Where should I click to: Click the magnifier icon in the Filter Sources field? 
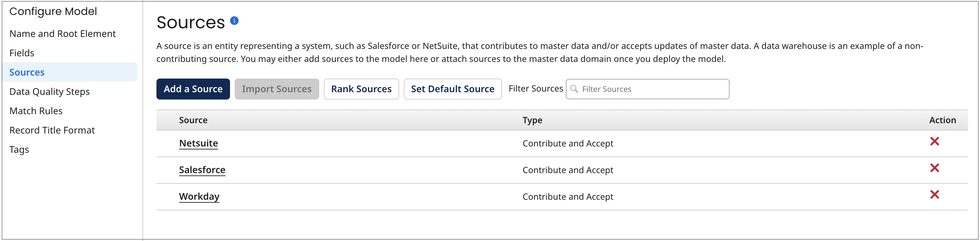pyautogui.click(x=575, y=89)
